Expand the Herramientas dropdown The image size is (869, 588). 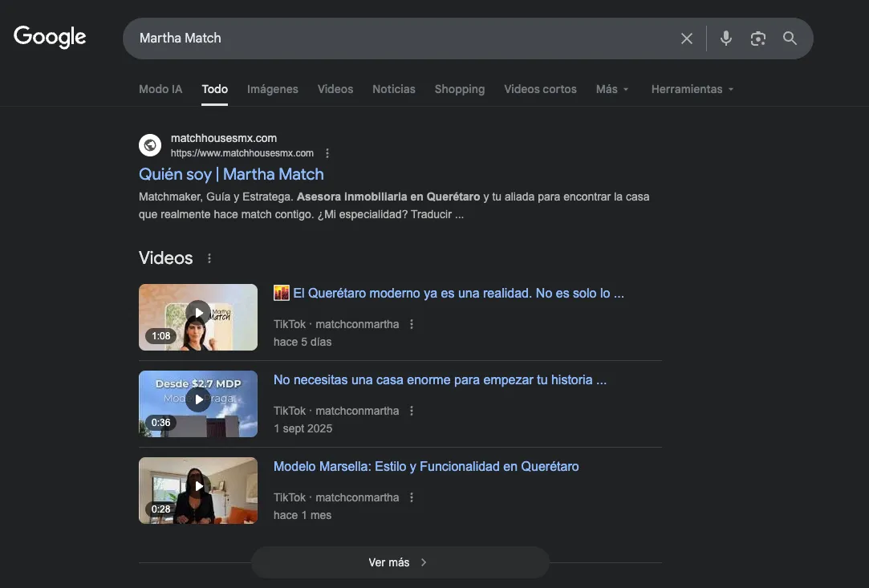tap(692, 89)
